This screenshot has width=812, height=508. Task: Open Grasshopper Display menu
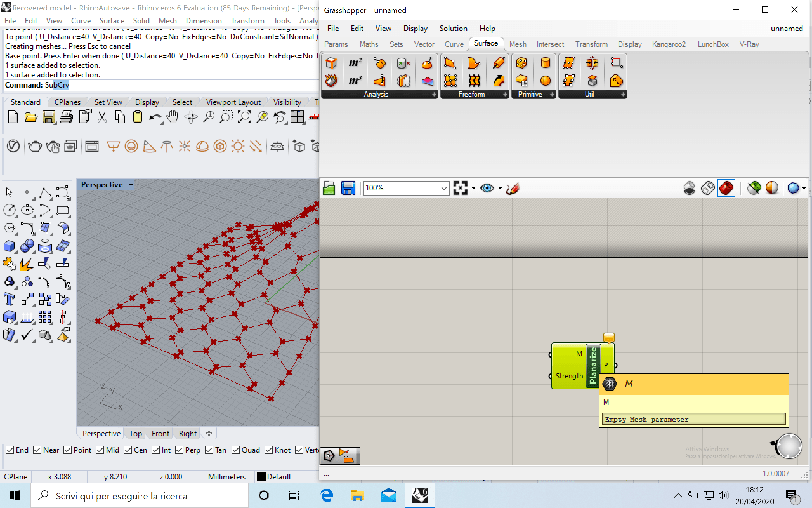415,29
